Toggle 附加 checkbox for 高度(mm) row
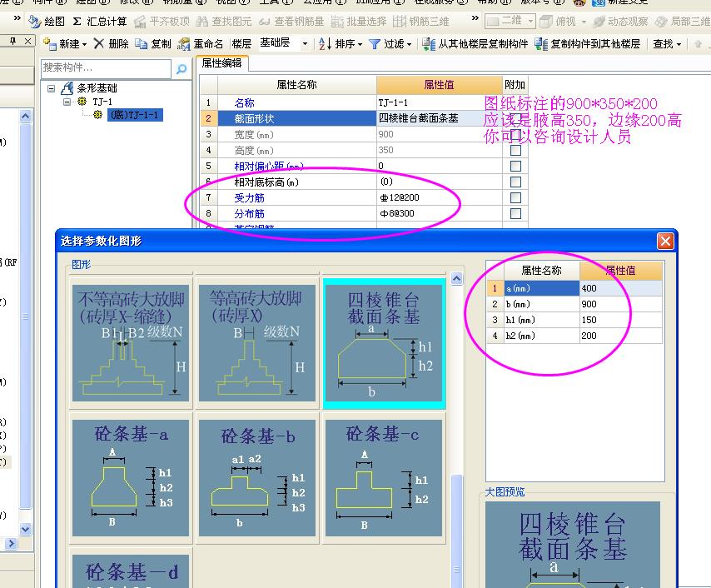The height and width of the screenshot is (588, 711). pyautogui.click(x=515, y=150)
